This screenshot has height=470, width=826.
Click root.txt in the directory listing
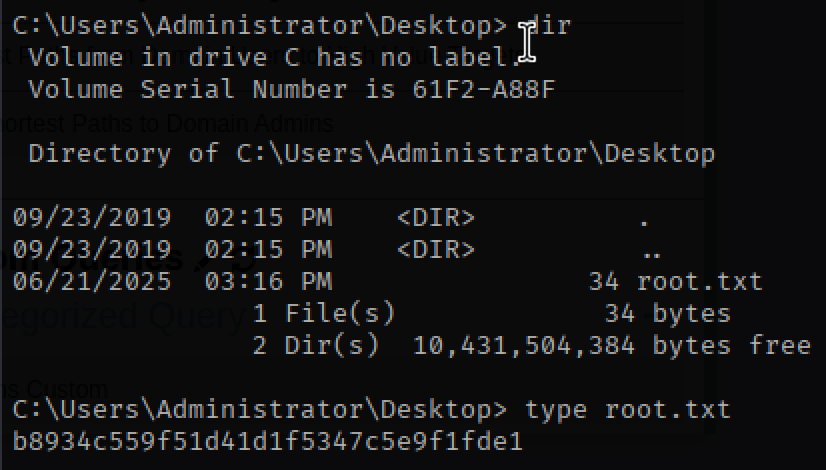pos(699,282)
